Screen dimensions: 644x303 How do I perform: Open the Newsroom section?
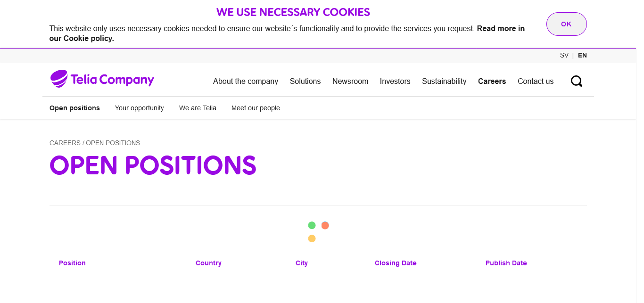pos(350,81)
